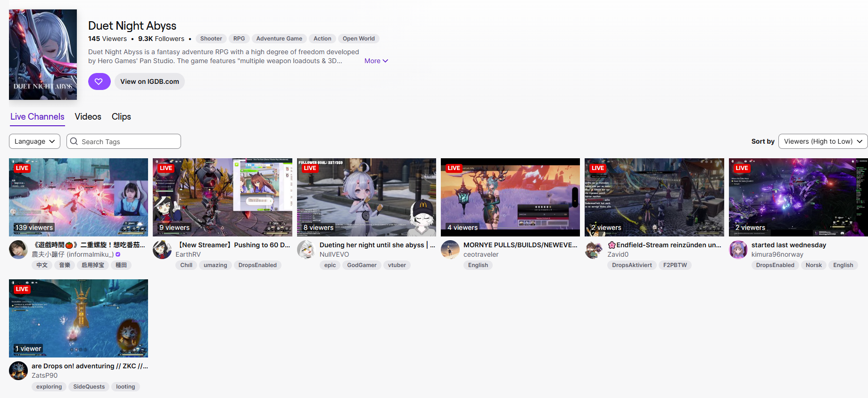Select the Chill tag
The image size is (868, 398).
[x=186, y=265]
